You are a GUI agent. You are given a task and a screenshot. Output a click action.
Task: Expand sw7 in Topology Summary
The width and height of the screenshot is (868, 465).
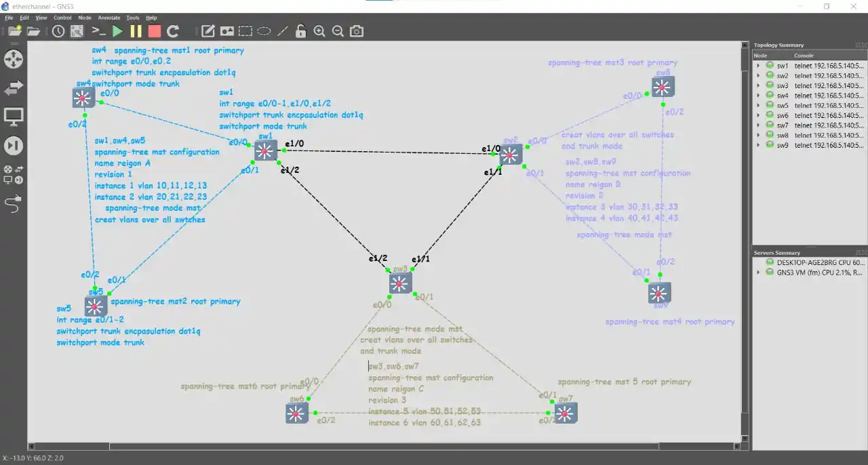pos(759,125)
